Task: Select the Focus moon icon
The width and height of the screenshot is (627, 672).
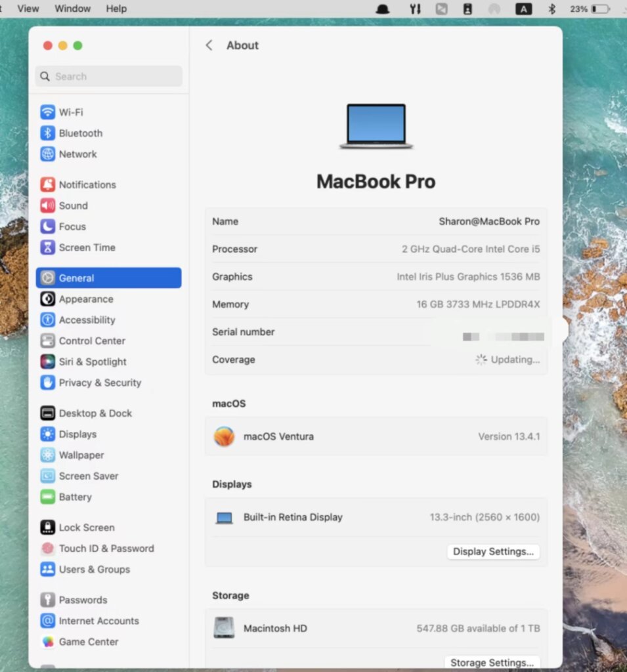Action: tap(47, 226)
